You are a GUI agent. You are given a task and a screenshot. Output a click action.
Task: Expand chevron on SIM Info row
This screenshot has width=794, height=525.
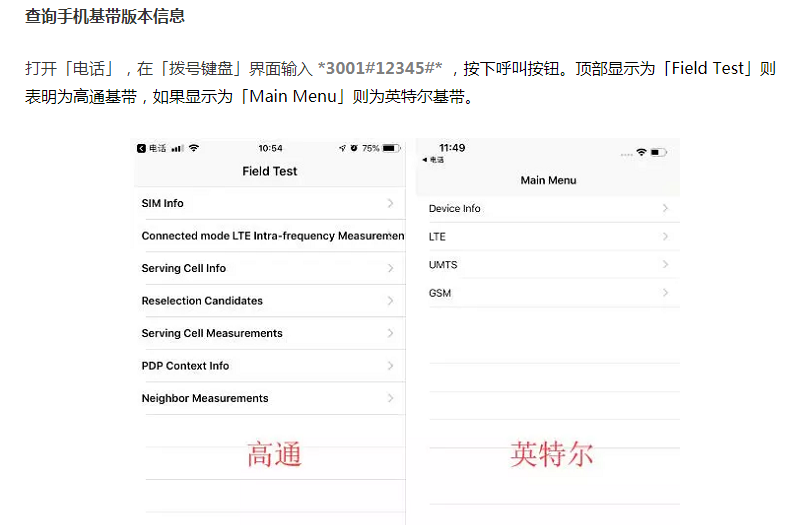click(x=390, y=203)
